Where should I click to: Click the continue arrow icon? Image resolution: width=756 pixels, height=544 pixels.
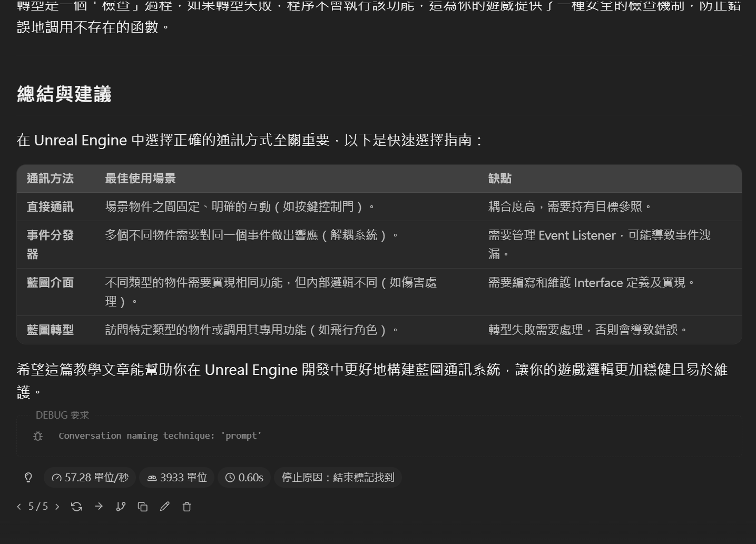pyautogui.click(x=99, y=506)
